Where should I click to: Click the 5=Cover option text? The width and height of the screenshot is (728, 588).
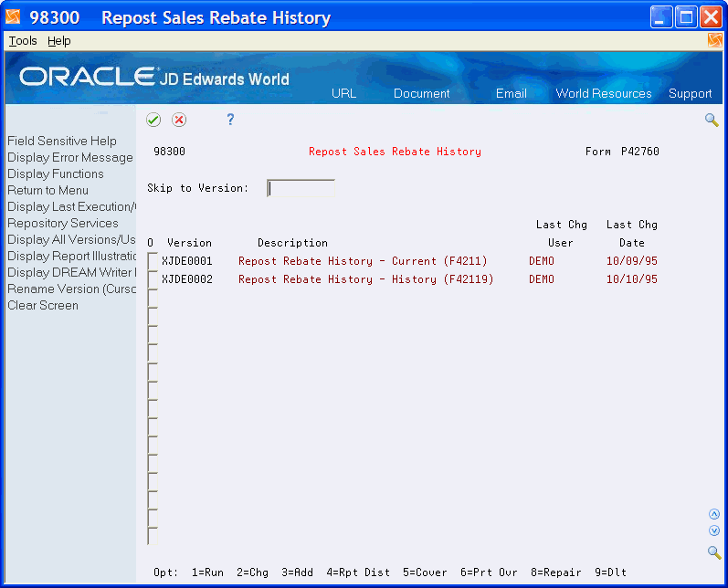click(425, 572)
